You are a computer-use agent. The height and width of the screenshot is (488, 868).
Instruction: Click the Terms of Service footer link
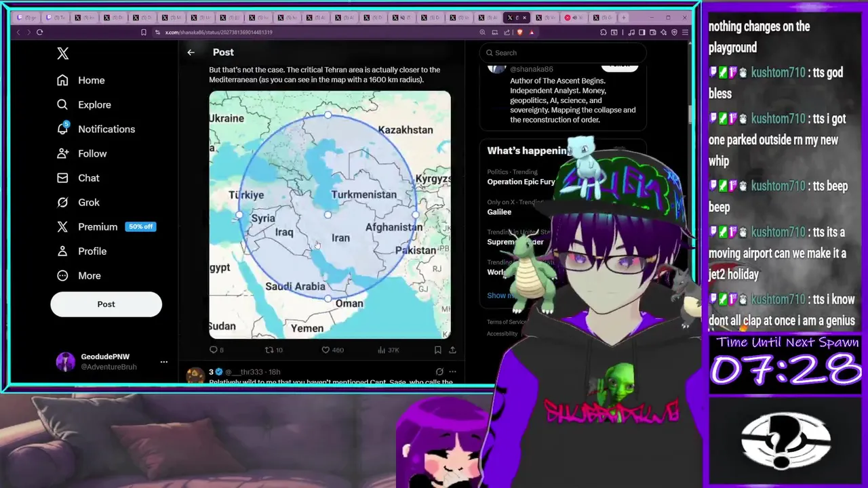(x=507, y=322)
